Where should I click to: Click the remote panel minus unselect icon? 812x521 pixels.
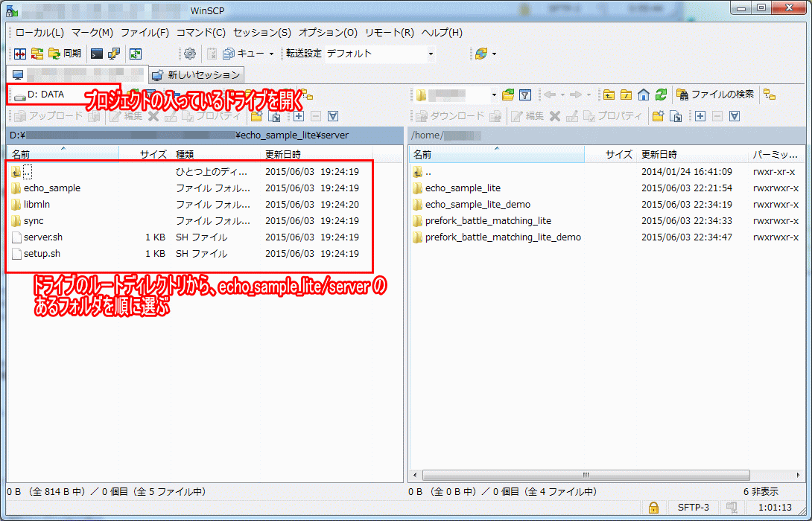point(717,116)
